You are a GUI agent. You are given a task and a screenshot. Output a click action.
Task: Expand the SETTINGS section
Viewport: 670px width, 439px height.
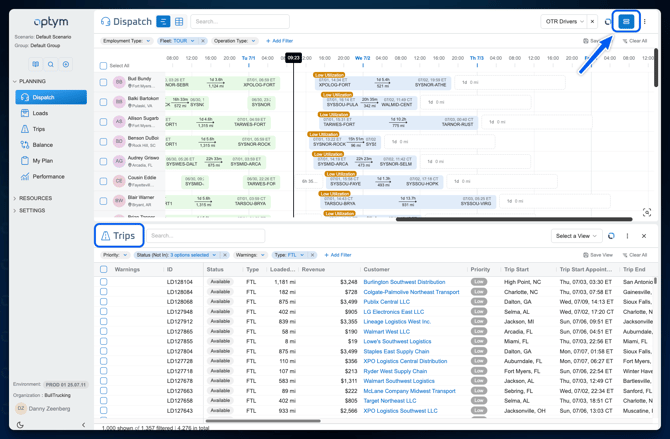[x=29, y=211]
